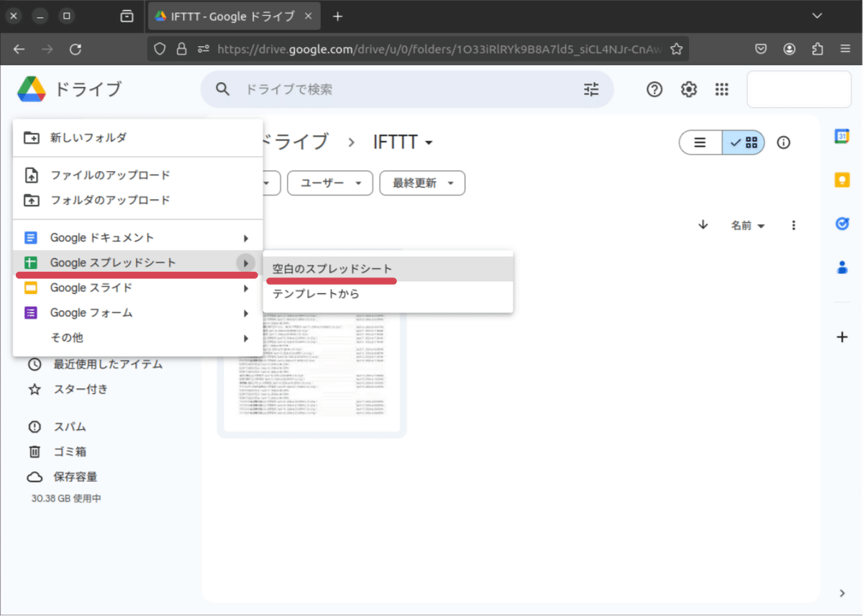Open a new browser tab
The image size is (863, 616).
pos(338,17)
